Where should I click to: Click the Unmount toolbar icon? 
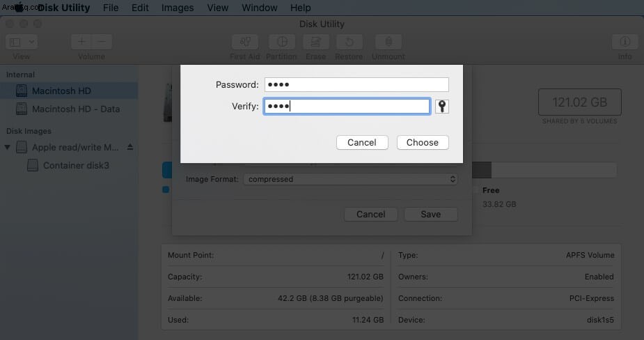coord(388,42)
